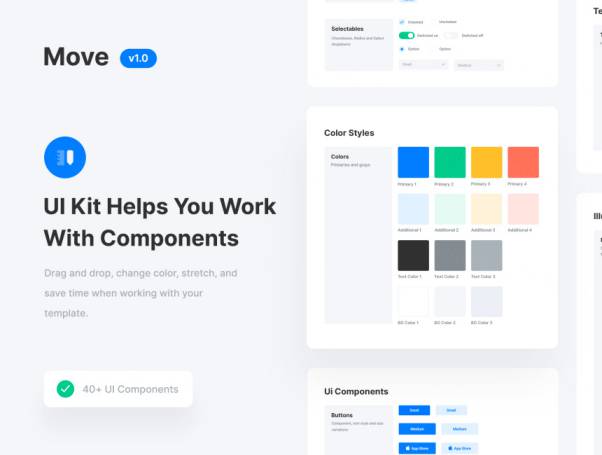
Task: Click the blue Move logo icon
Action: [65, 156]
